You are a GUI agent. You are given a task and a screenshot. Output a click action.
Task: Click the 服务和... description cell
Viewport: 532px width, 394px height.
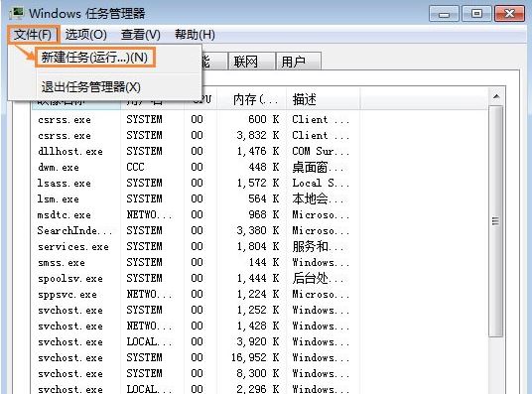pos(318,247)
